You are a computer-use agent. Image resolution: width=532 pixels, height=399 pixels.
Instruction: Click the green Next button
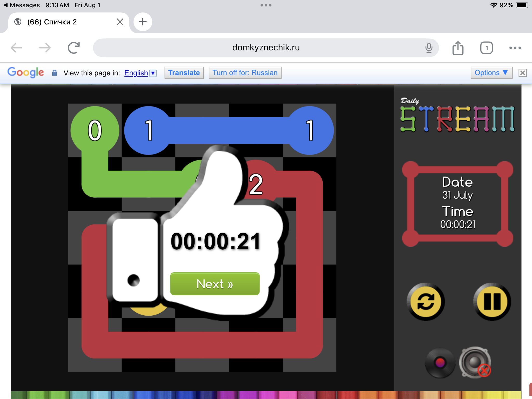215,284
